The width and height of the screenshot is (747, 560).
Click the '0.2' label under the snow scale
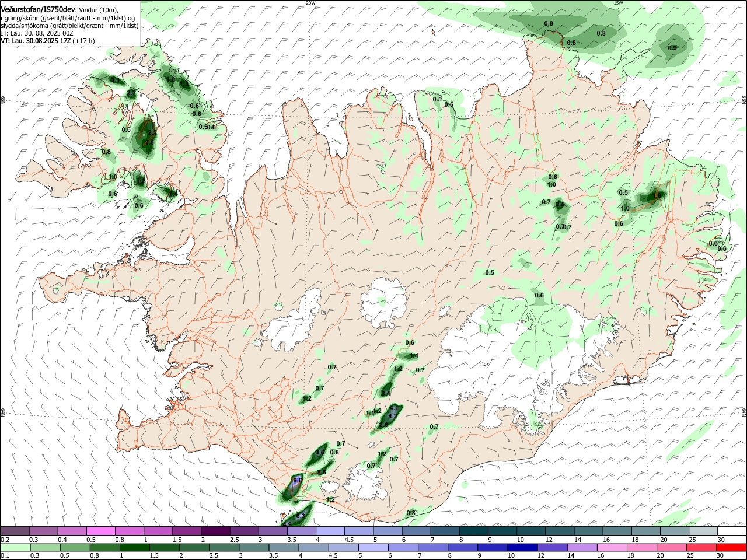5,540
